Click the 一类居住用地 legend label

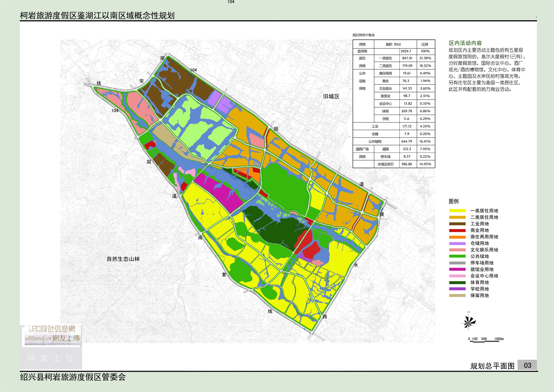pos(484,210)
